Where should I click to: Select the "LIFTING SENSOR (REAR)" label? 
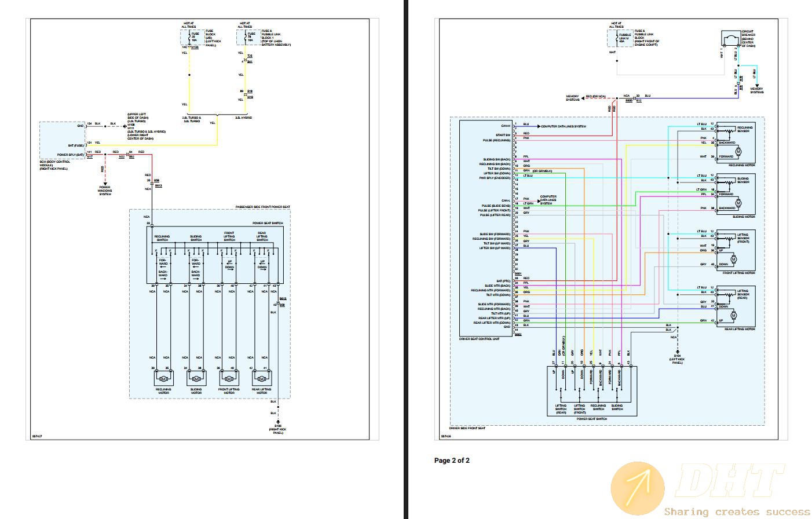(743, 294)
